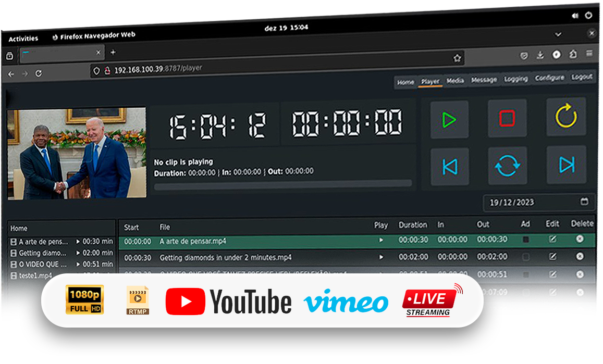The image size is (603, 364).
Task: Toggle Ad checkbox for A arte de pensar.mp4
Action: point(526,240)
